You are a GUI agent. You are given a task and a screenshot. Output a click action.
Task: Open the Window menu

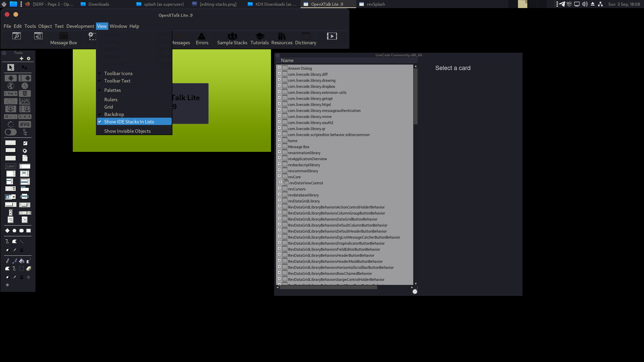(x=118, y=26)
